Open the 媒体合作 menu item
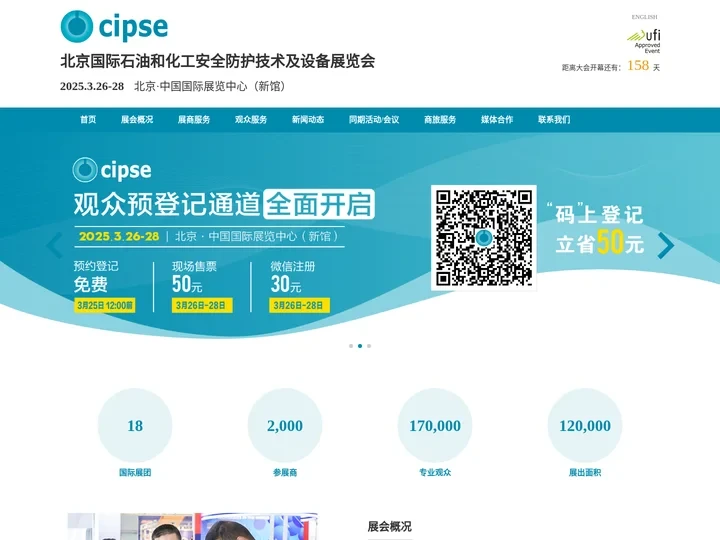 pyautogui.click(x=497, y=120)
